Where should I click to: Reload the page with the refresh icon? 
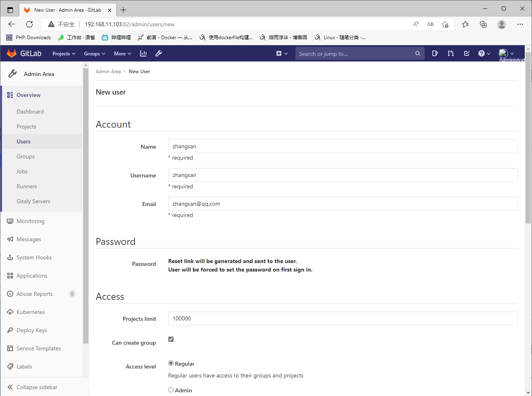[x=29, y=24]
